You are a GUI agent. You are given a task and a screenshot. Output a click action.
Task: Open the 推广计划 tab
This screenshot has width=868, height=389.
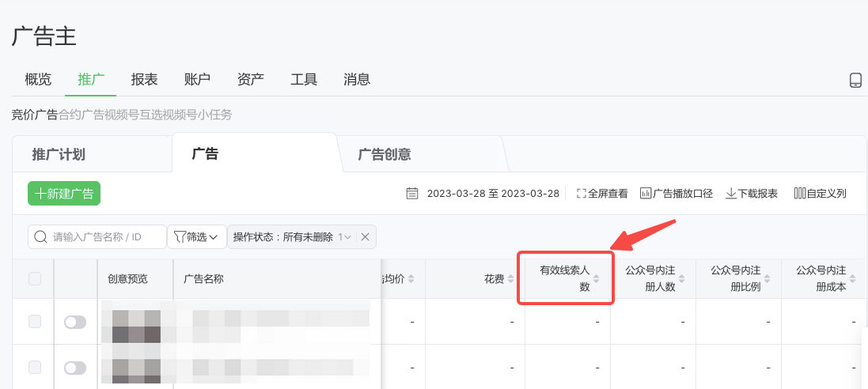click(59, 154)
